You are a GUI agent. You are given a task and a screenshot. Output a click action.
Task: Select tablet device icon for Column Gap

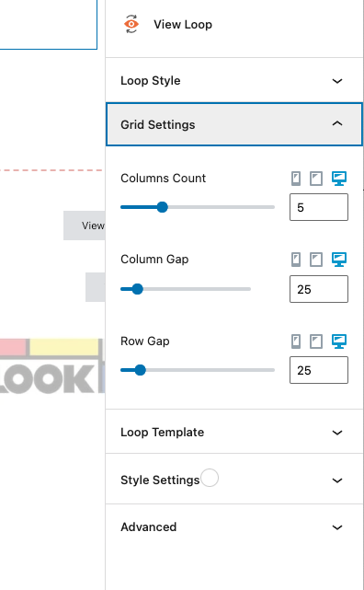[x=316, y=260]
